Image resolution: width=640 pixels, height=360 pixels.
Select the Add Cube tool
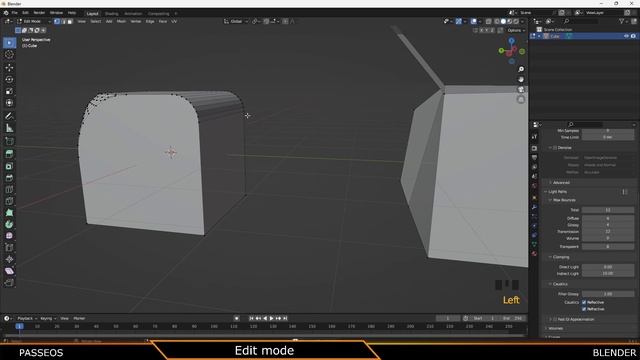9,141
